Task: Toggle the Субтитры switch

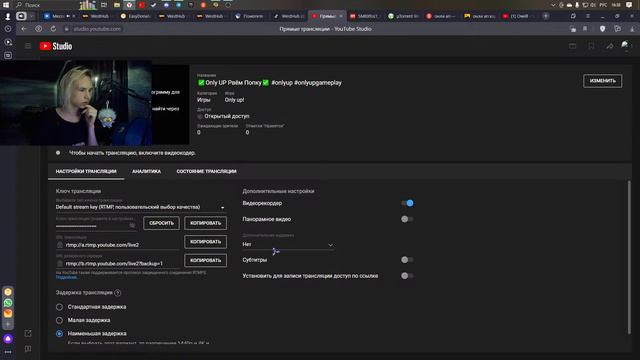Action: point(407,260)
